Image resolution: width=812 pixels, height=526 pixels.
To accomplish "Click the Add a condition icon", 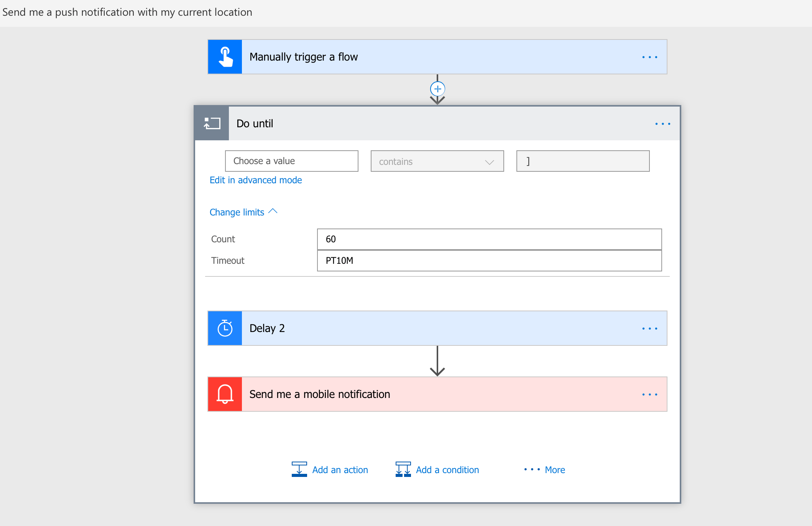I will pos(403,469).
